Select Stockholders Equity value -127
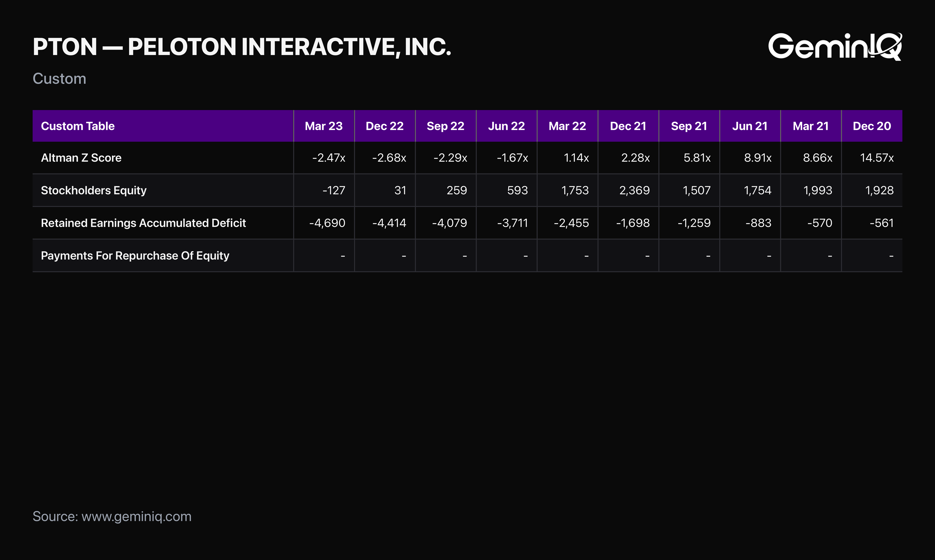 coord(334,191)
